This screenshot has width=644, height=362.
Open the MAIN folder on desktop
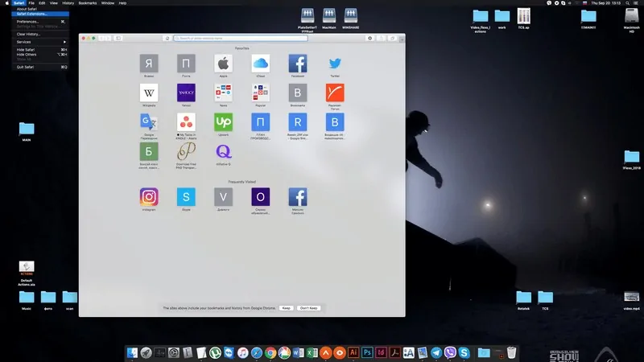27,129
